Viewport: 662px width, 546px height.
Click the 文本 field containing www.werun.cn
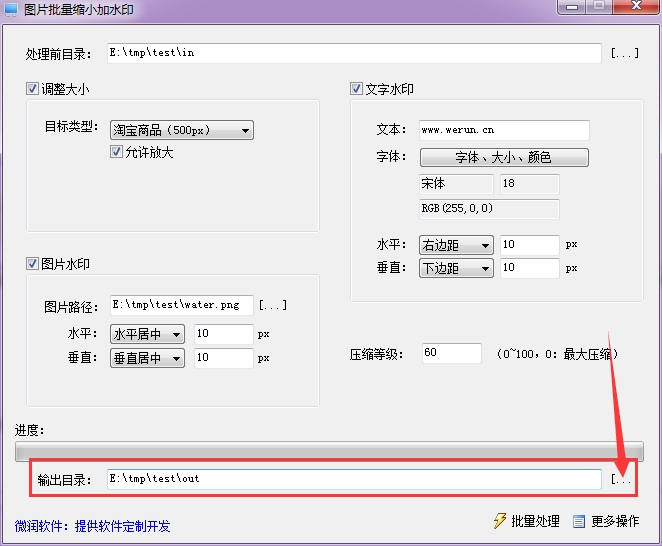[504, 130]
